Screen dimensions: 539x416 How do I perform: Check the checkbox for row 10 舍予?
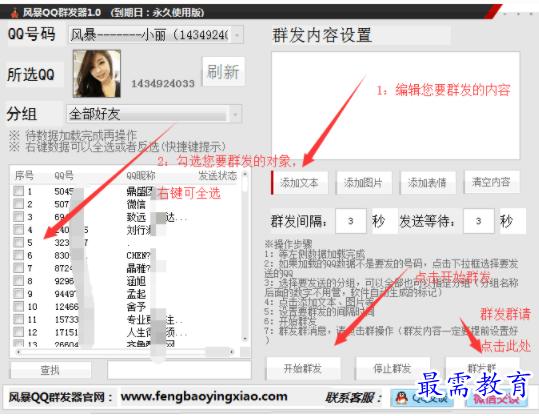pyautogui.click(x=18, y=306)
